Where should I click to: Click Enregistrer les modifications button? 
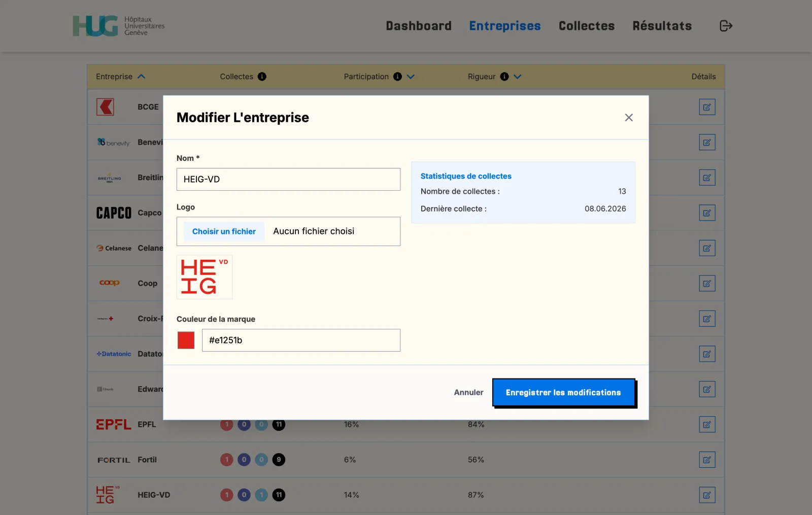click(x=564, y=393)
